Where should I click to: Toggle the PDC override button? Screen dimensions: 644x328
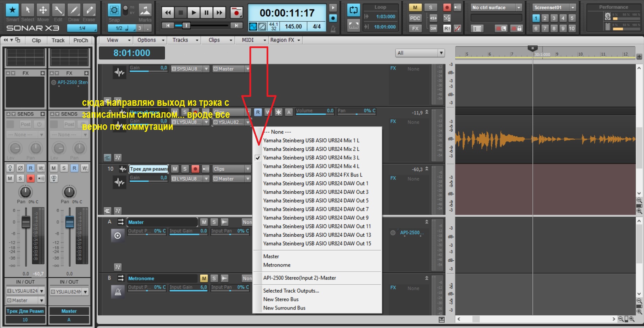[x=415, y=18]
